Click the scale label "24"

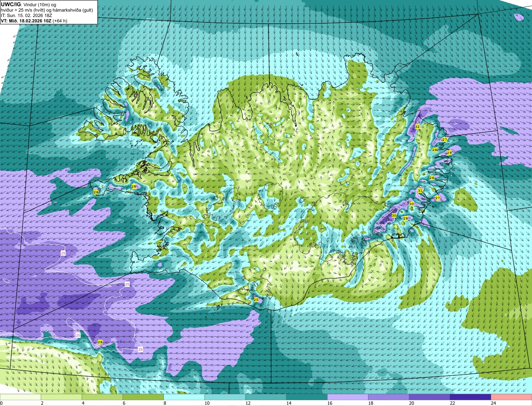point(493,403)
